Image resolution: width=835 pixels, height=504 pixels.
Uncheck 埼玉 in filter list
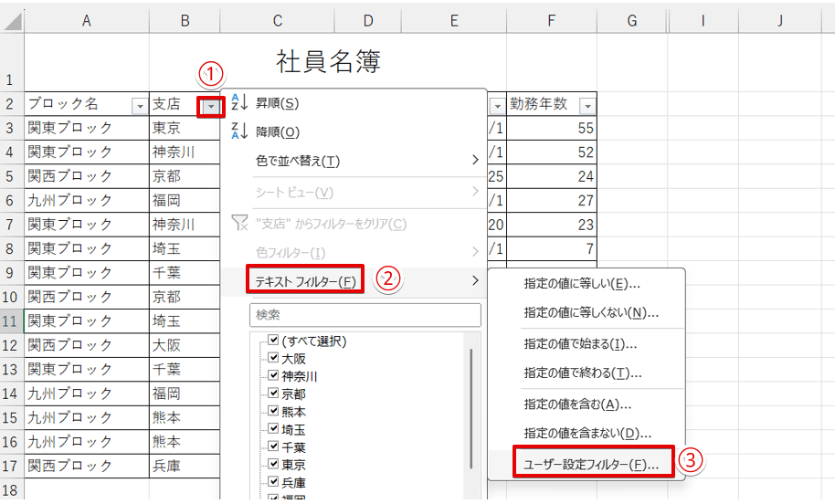click(273, 428)
